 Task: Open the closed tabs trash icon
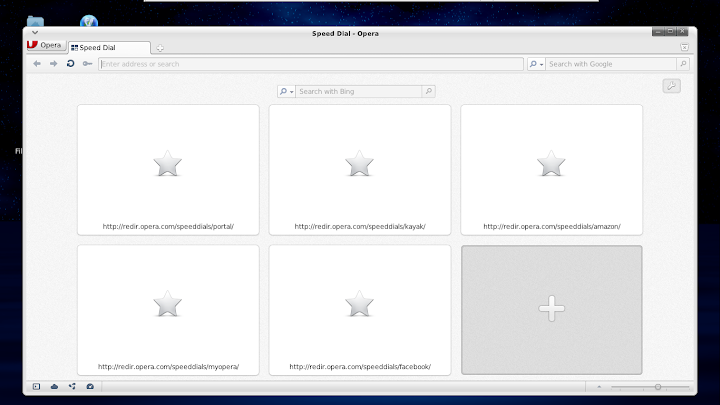point(684,47)
